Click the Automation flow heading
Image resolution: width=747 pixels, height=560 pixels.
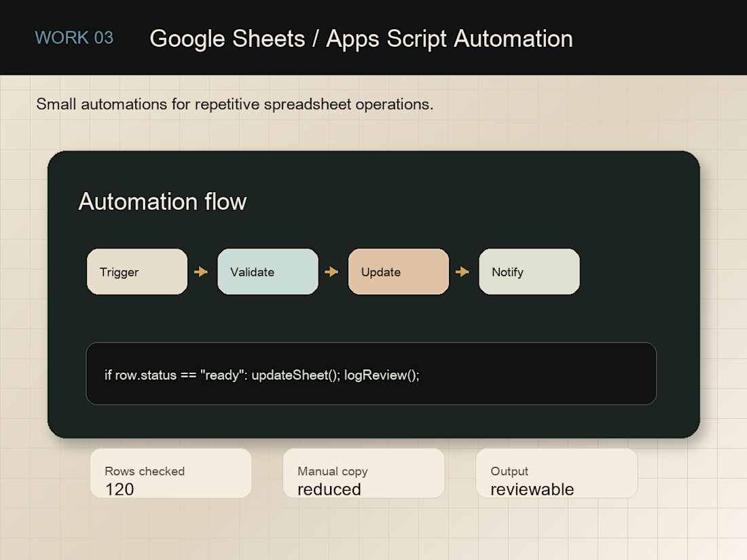point(162,202)
